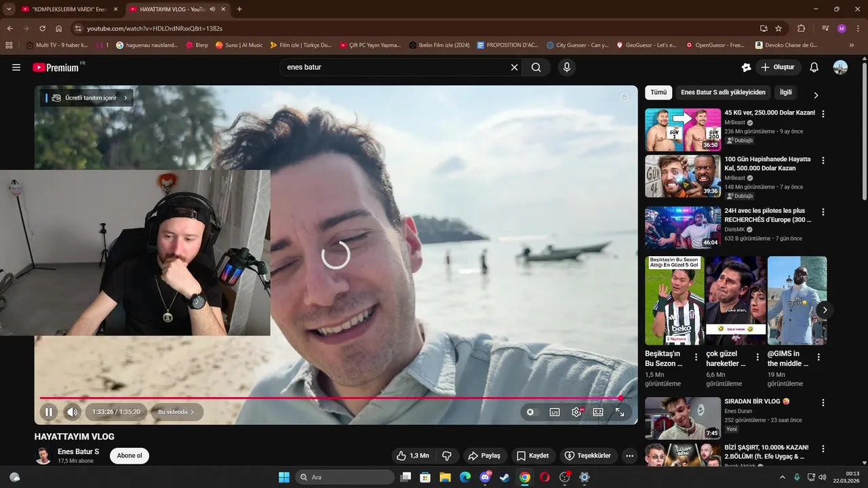
Task: Open '24H avec les pilotes' video thumbnail
Action: [683, 228]
